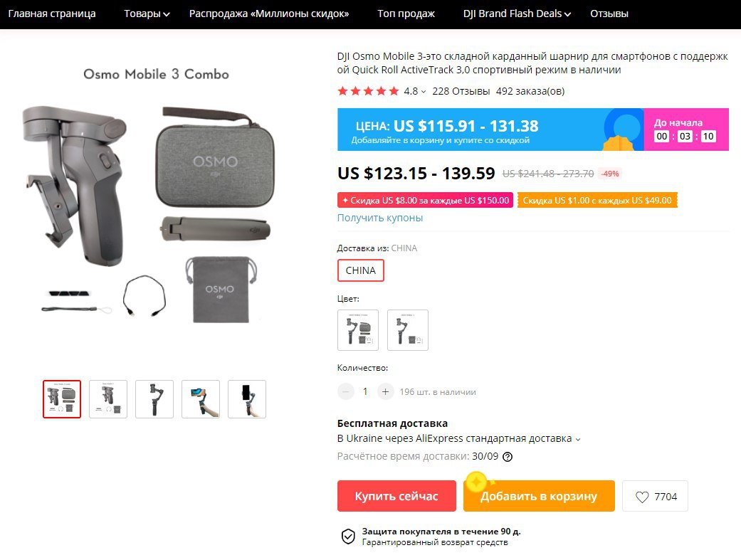Open the 228 Отзывы reviews link
The height and width of the screenshot is (560, 741).
point(461,91)
